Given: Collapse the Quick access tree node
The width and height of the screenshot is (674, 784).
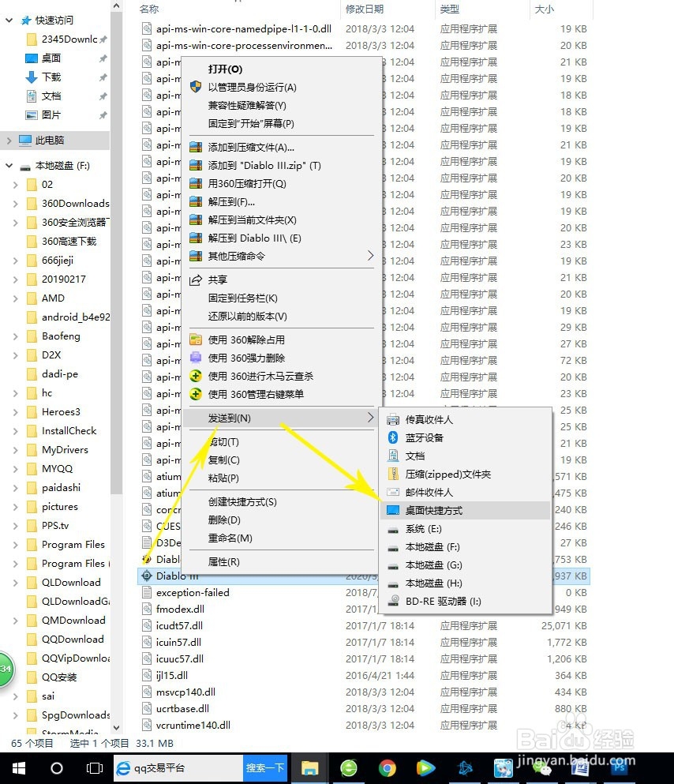Looking at the screenshot, I should coord(9,20).
